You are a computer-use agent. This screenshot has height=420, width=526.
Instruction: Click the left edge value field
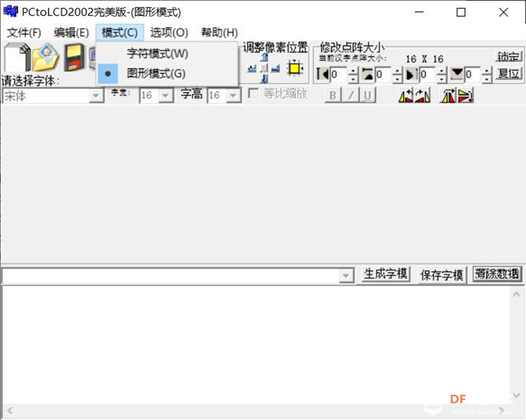339,74
